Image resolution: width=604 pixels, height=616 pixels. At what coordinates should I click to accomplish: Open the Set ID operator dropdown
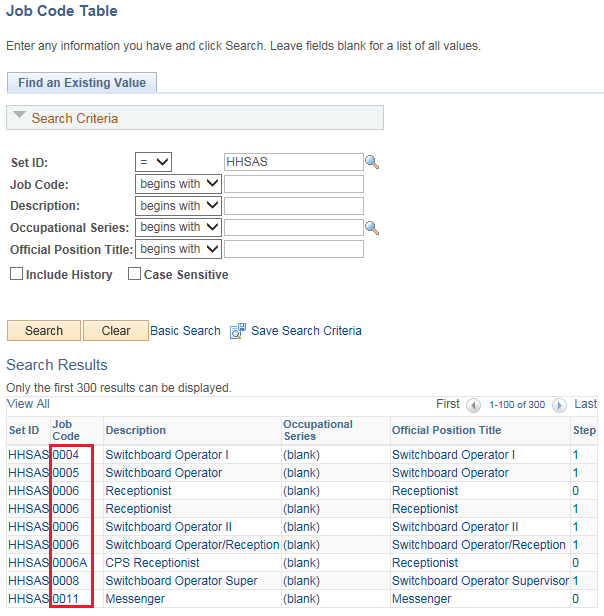[154, 162]
